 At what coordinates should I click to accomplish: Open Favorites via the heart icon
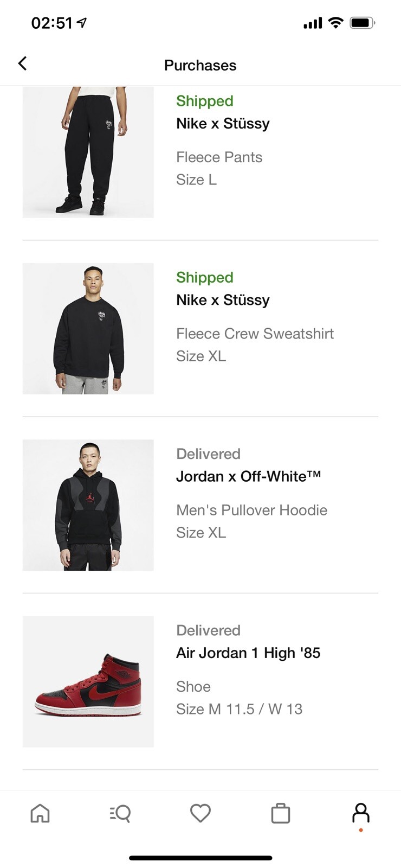(200, 813)
